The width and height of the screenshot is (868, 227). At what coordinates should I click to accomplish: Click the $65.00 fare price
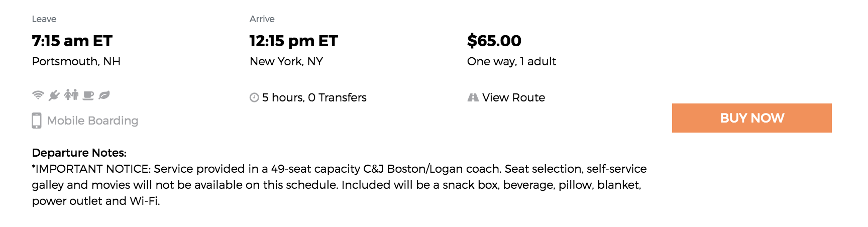click(494, 41)
